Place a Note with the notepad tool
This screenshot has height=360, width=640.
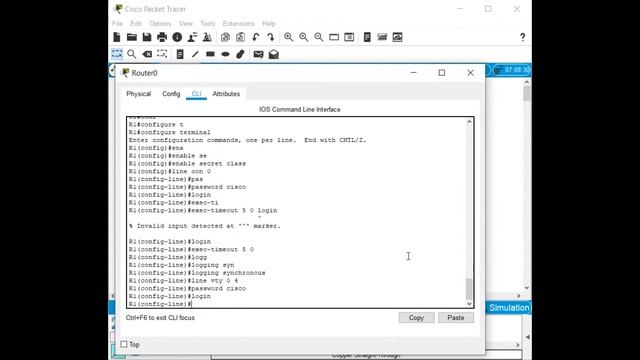180,54
